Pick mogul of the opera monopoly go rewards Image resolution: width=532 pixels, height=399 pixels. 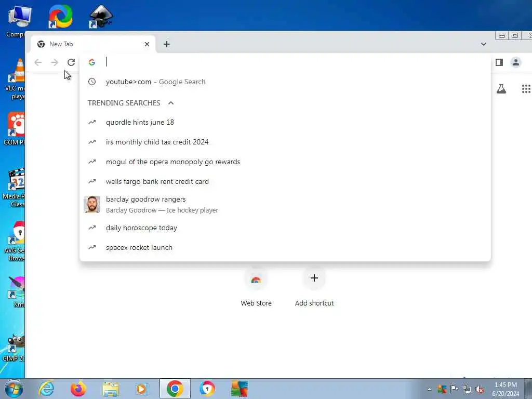[285, 162]
